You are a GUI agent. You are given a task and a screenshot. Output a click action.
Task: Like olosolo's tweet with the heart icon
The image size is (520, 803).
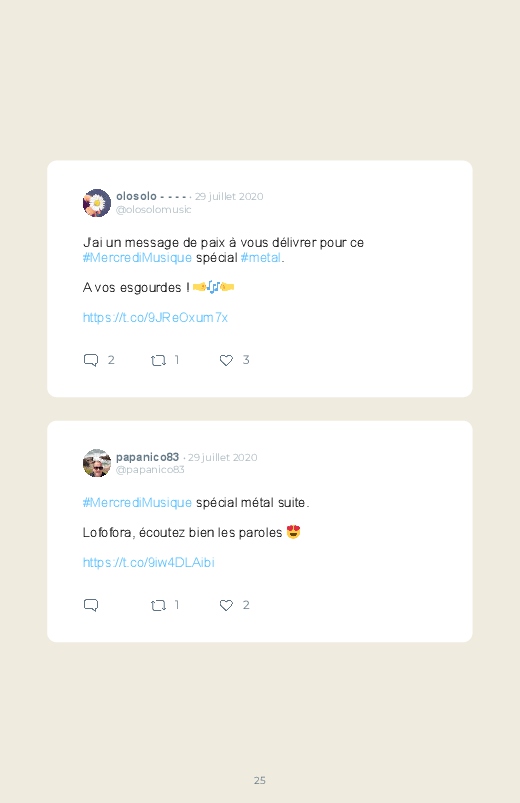click(226, 361)
